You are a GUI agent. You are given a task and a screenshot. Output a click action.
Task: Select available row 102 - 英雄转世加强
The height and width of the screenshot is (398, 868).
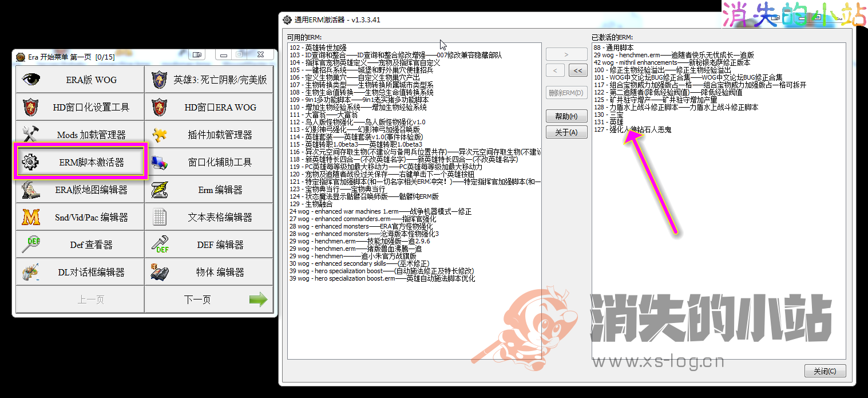[415, 48]
